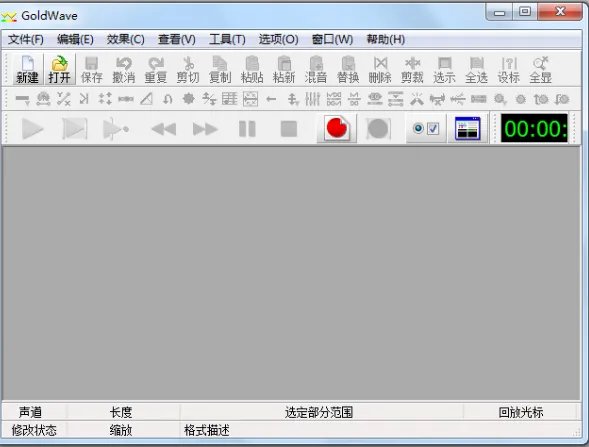Click the 保存 (Save) toolbar icon

[92, 69]
